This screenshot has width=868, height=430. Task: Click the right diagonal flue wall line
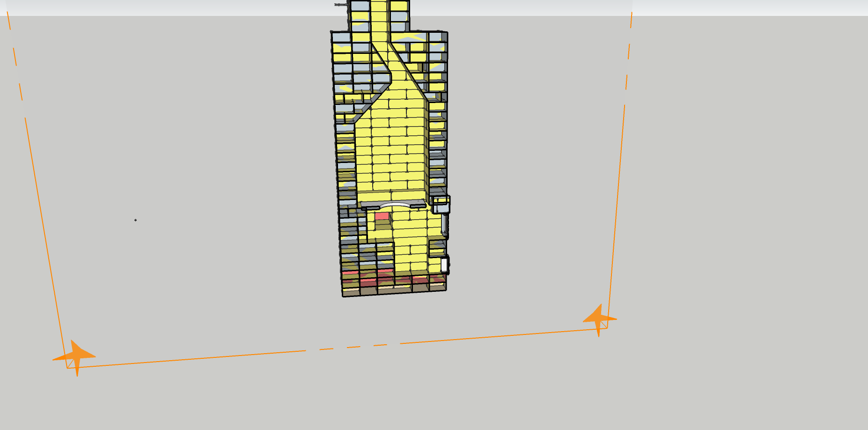point(407,70)
